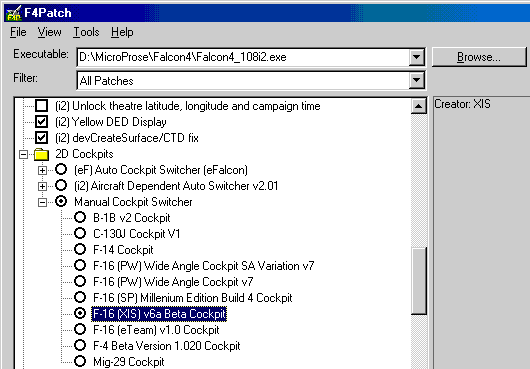The width and height of the screenshot is (530, 369).
Task: Open the Filter dropdown arrow
Action: pyautogui.click(x=416, y=80)
